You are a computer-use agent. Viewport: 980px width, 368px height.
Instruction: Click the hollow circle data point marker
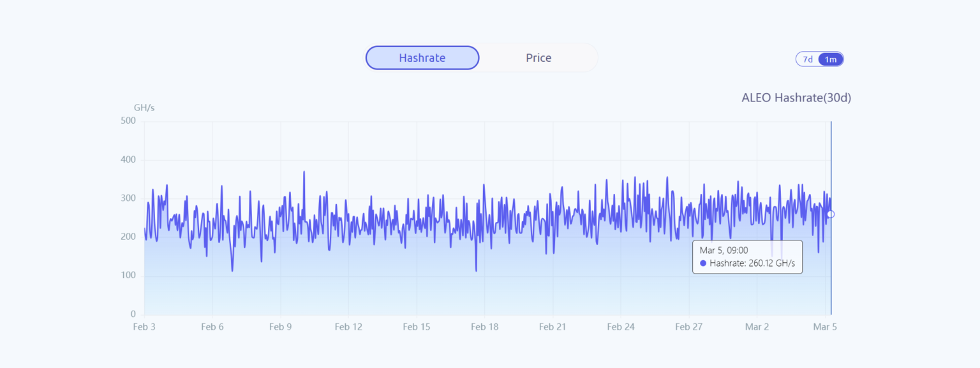[831, 214]
